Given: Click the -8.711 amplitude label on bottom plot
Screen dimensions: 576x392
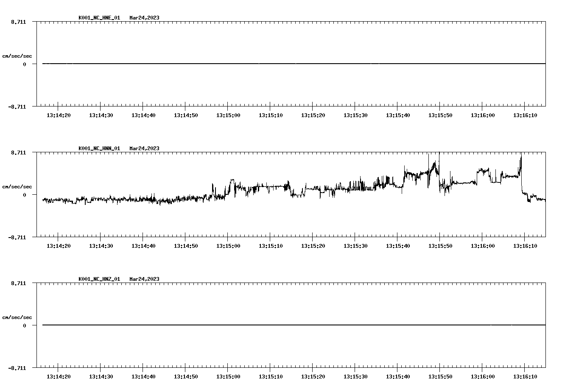Looking at the screenshot, I should [16, 367].
